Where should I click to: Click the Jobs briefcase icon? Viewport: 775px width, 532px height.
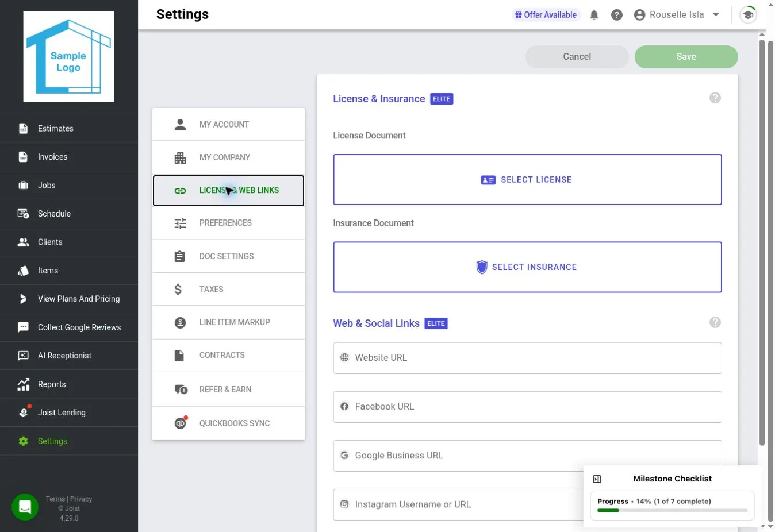click(23, 186)
